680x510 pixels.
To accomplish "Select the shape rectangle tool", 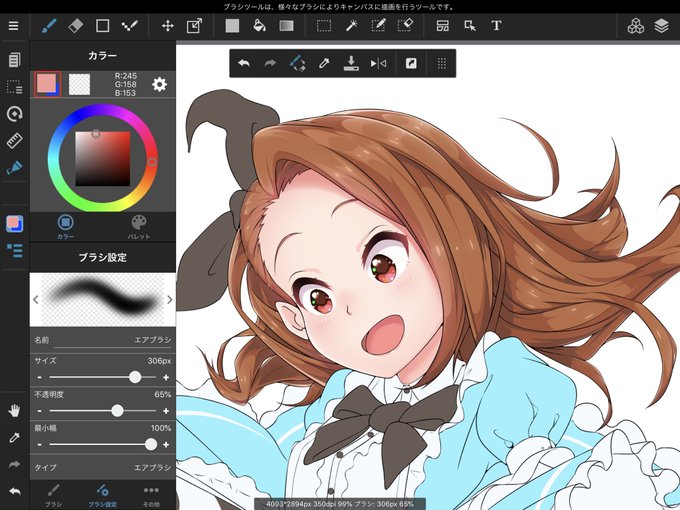I will [102, 26].
